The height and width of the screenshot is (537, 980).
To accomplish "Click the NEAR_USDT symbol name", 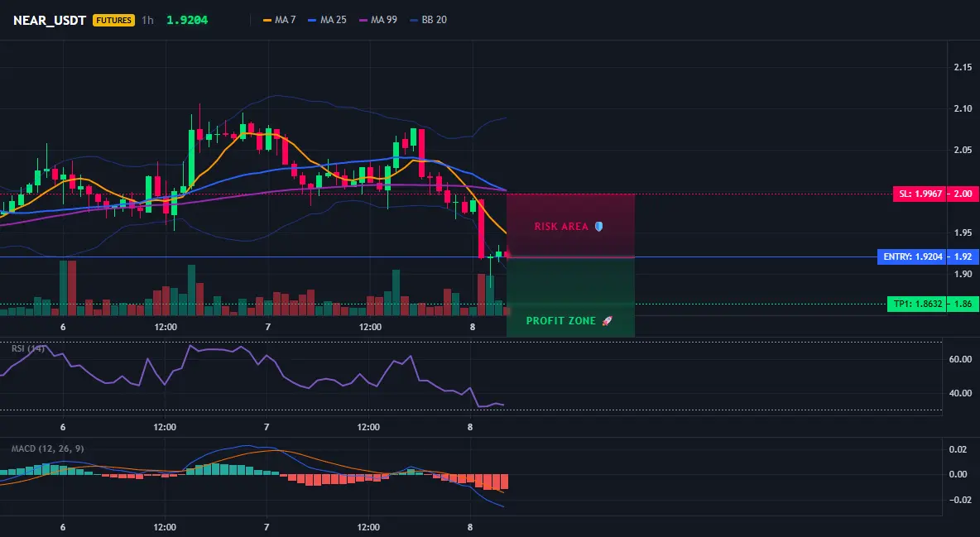I will [x=50, y=20].
